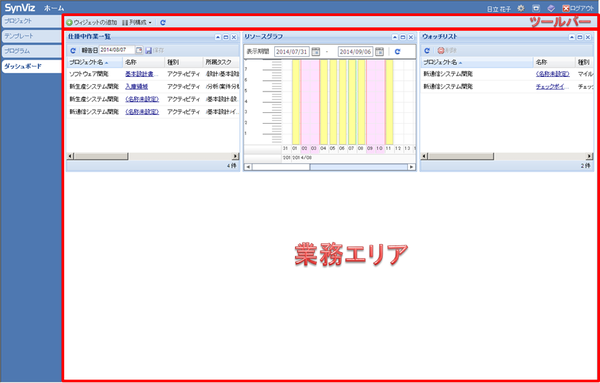
Task: Open the 列構成 column layout dropdown
Action: pyautogui.click(x=137, y=23)
